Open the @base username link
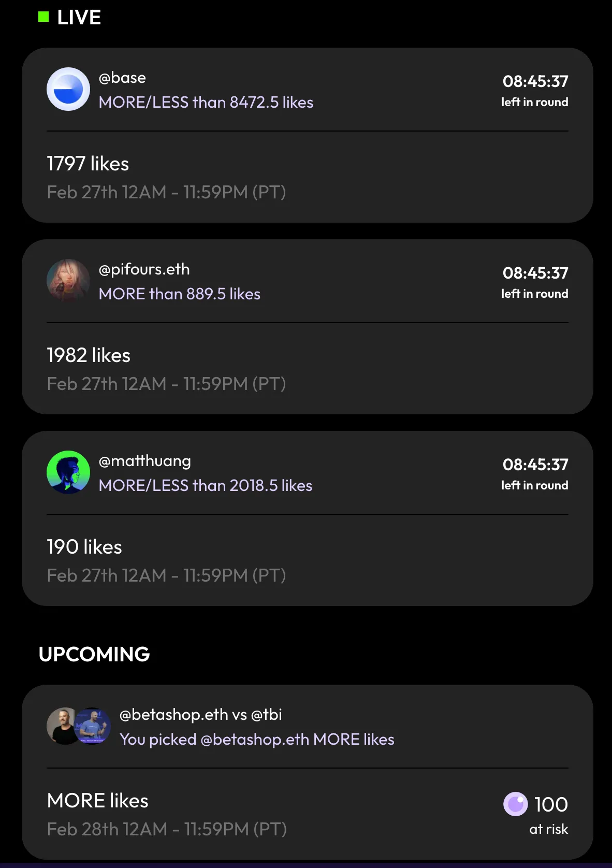This screenshot has width=612, height=868. tap(122, 78)
